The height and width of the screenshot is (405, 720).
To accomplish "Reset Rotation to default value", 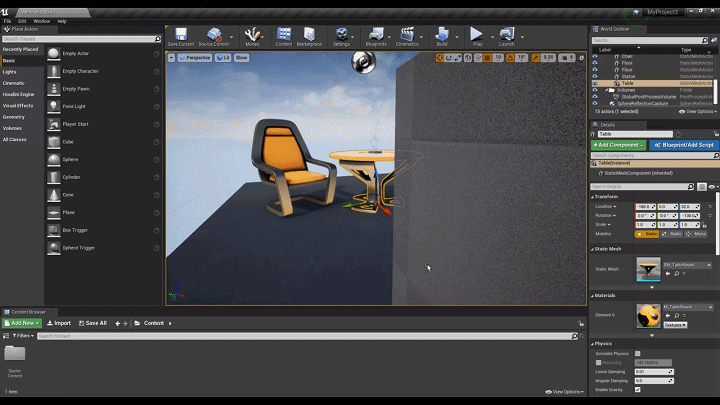I will tap(710, 215).
